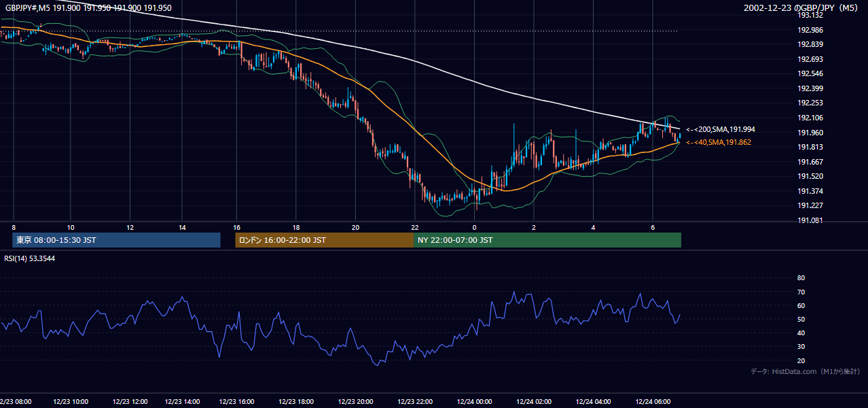This screenshot has width=868, height=408.
Task: Click hour label 14 on price chart axis
Action: point(182,227)
